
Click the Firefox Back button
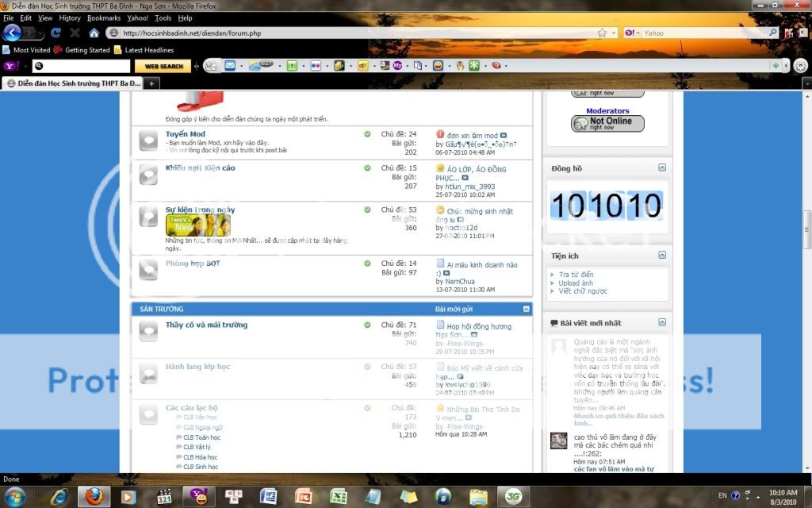[12, 33]
